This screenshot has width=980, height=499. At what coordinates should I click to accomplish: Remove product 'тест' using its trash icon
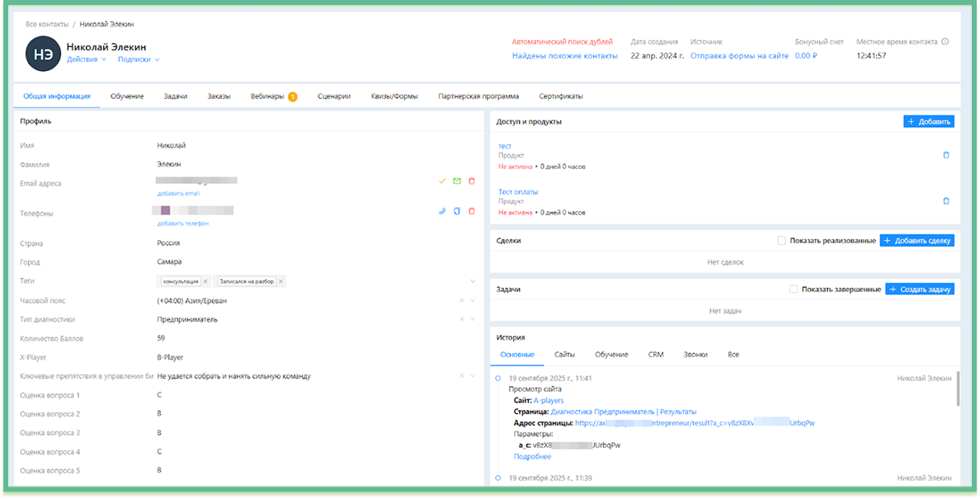click(x=946, y=155)
